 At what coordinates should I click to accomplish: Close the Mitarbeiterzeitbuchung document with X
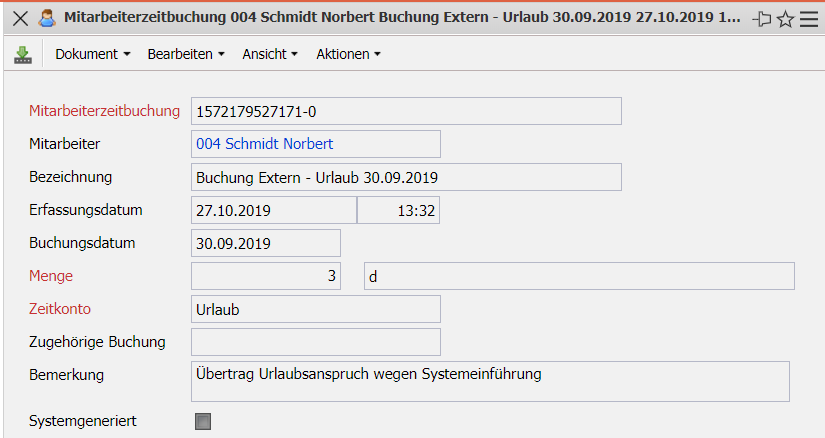tap(20, 18)
